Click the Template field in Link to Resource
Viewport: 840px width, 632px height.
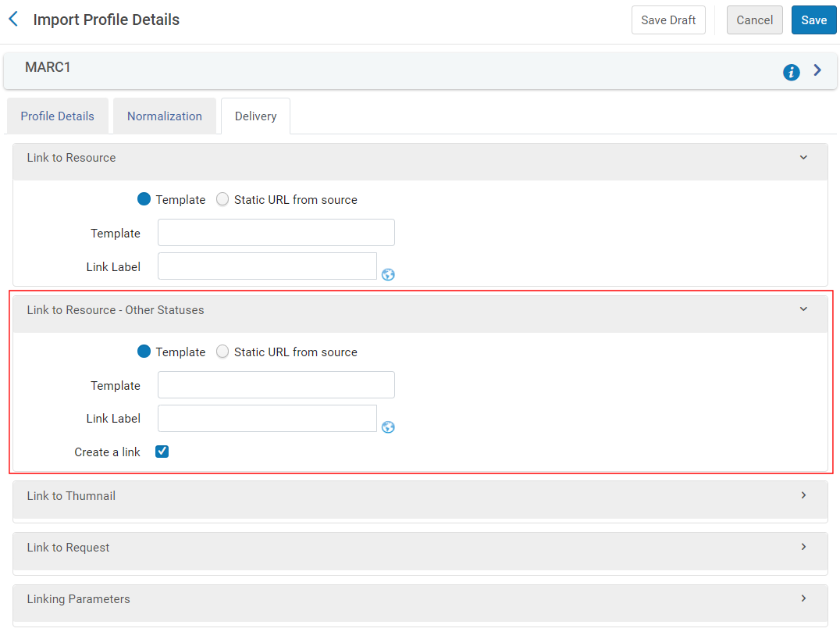pyautogui.click(x=276, y=233)
